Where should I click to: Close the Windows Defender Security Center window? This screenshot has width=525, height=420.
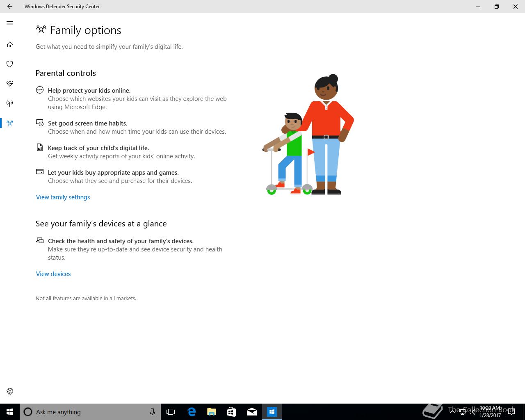(516, 7)
